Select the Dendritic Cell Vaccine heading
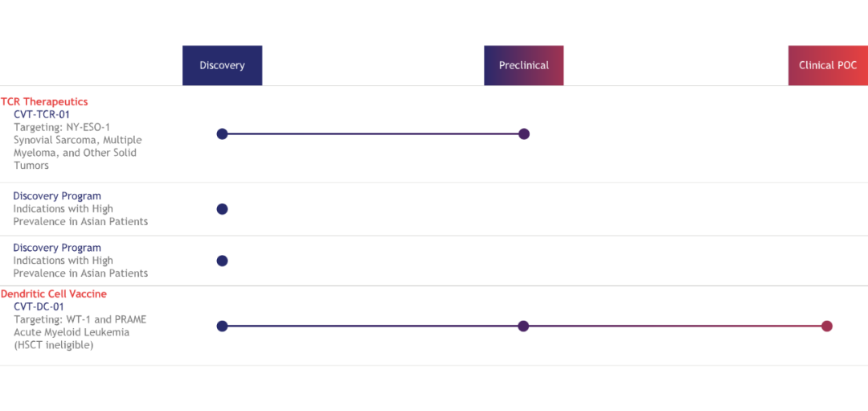The width and height of the screenshot is (868, 411). click(x=54, y=294)
